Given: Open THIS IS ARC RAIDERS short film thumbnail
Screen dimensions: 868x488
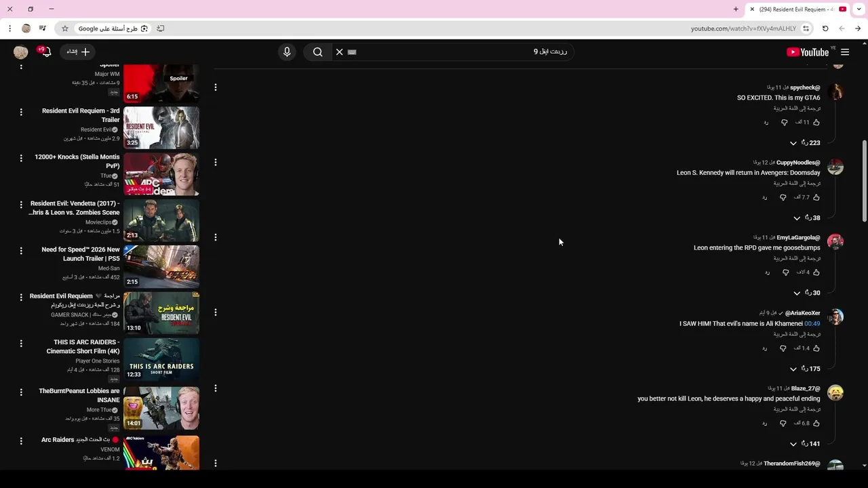Looking at the screenshot, I should 161,359.
